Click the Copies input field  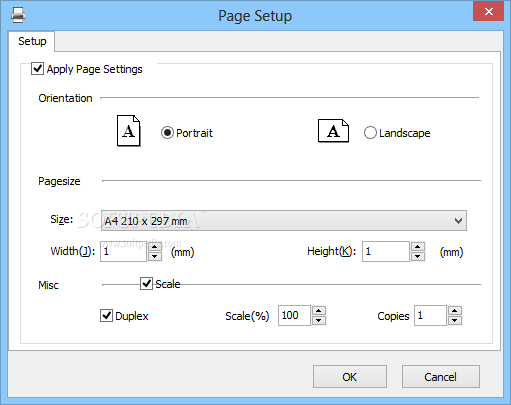[x=430, y=315]
